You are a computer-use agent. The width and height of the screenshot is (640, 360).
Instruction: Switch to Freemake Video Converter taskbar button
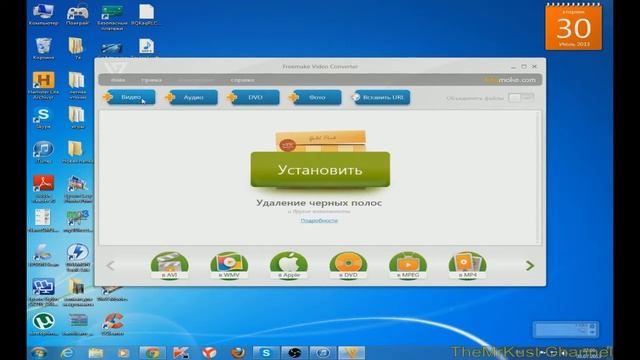click(351, 352)
